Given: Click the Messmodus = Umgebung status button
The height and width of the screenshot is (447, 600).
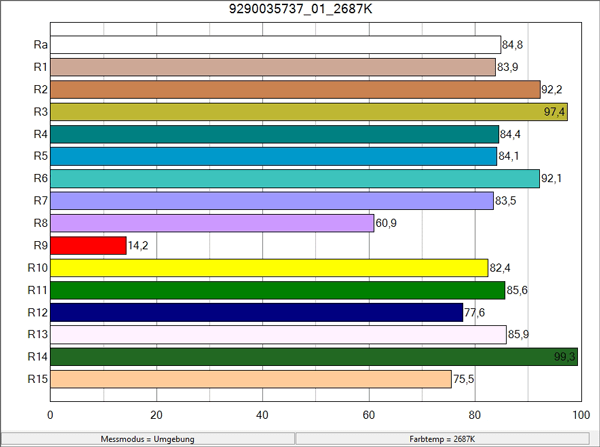Looking at the screenshot, I should tap(148, 439).
